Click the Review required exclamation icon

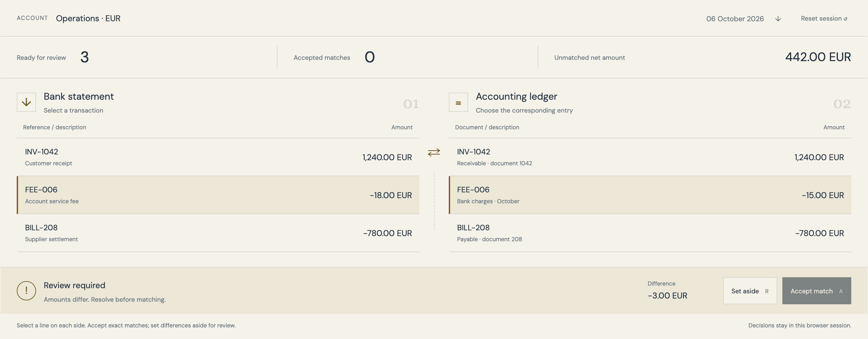(x=26, y=290)
